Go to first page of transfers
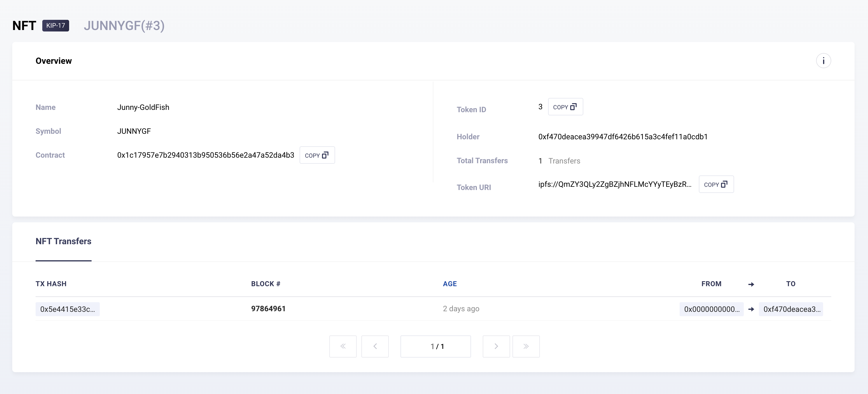Viewport: 868px width, 394px height. (343, 346)
